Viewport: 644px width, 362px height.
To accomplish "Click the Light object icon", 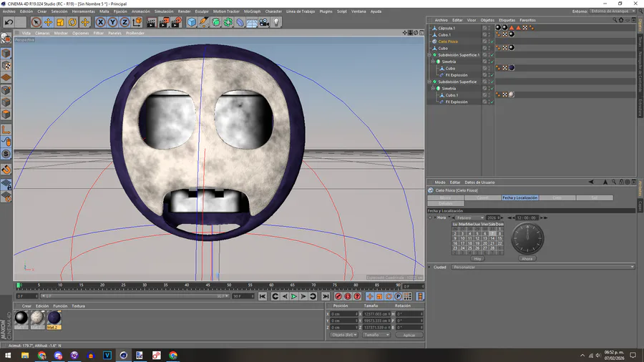I will coord(276,22).
